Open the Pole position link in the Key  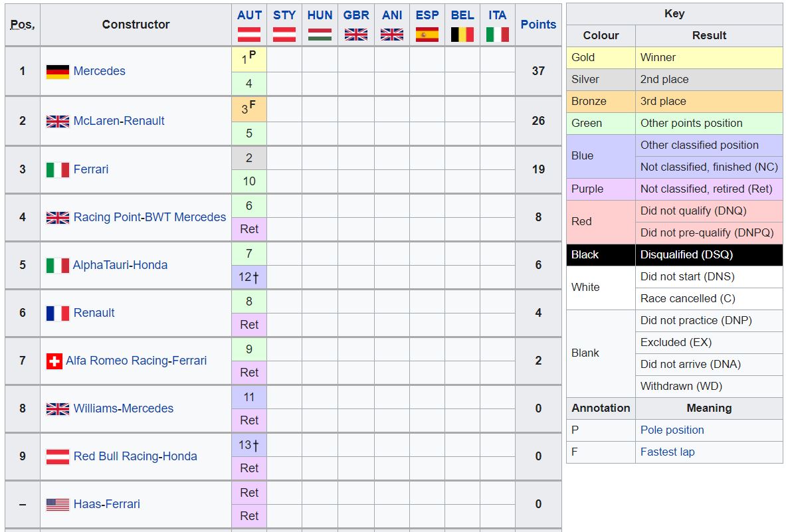(x=672, y=430)
